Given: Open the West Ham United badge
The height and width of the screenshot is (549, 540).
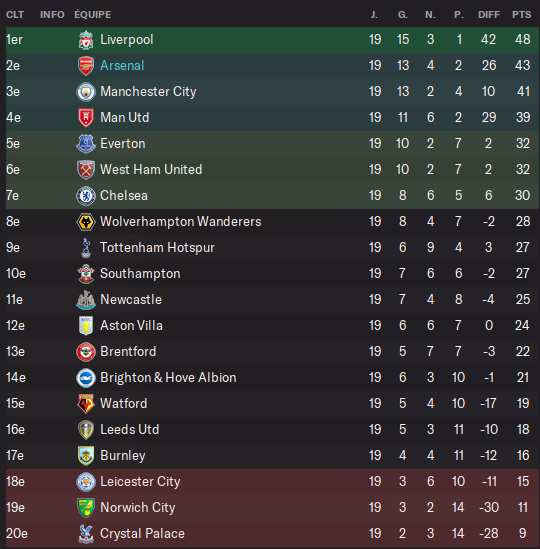Looking at the screenshot, I should [86, 169].
